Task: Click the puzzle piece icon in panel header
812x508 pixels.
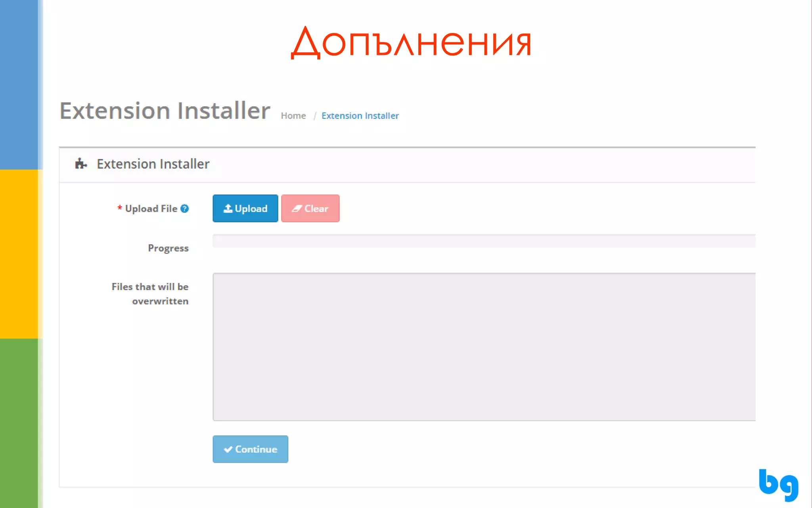Action: click(x=80, y=164)
